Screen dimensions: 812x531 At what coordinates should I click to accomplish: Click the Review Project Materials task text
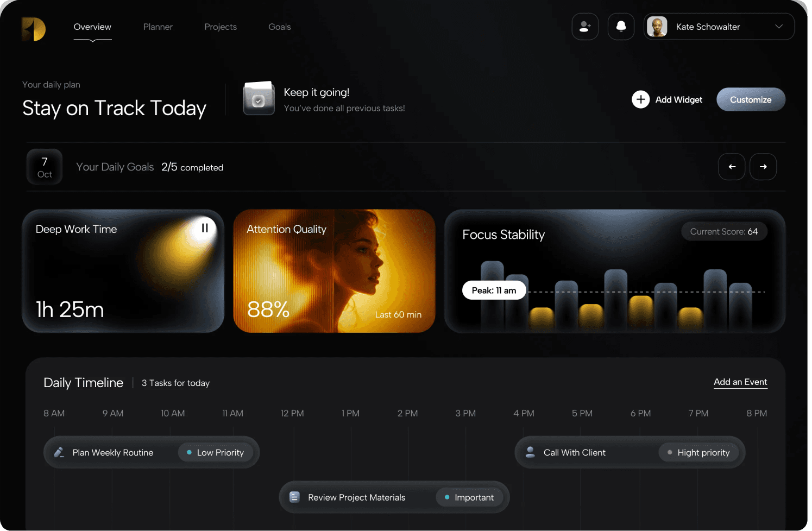[357, 498]
